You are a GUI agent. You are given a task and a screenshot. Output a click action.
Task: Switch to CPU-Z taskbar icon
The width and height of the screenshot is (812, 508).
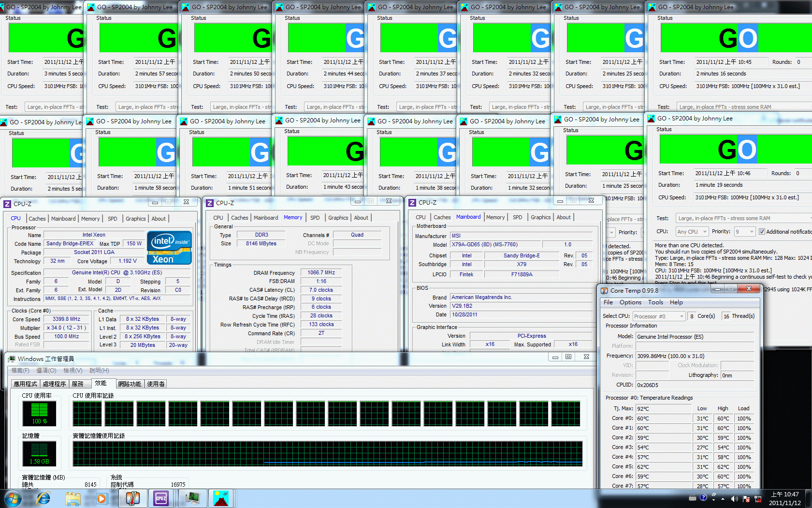(161, 498)
